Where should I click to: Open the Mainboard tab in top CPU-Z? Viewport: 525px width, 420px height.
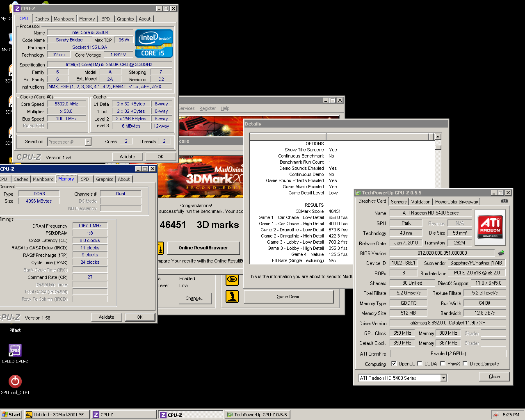(x=64, y=19)
